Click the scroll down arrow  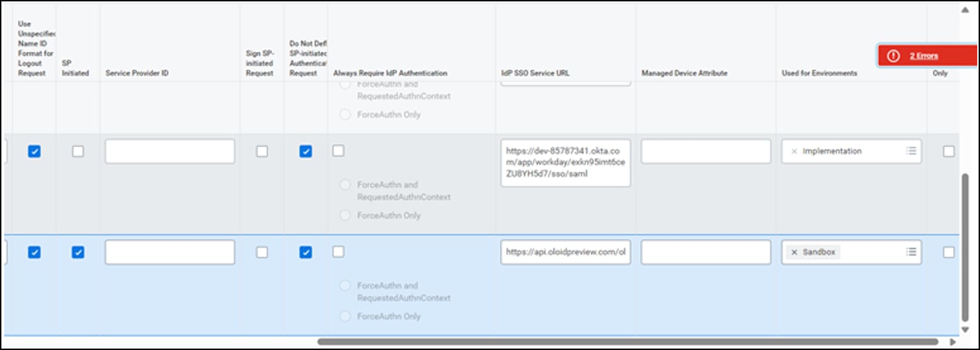click(x=965, y=329)
